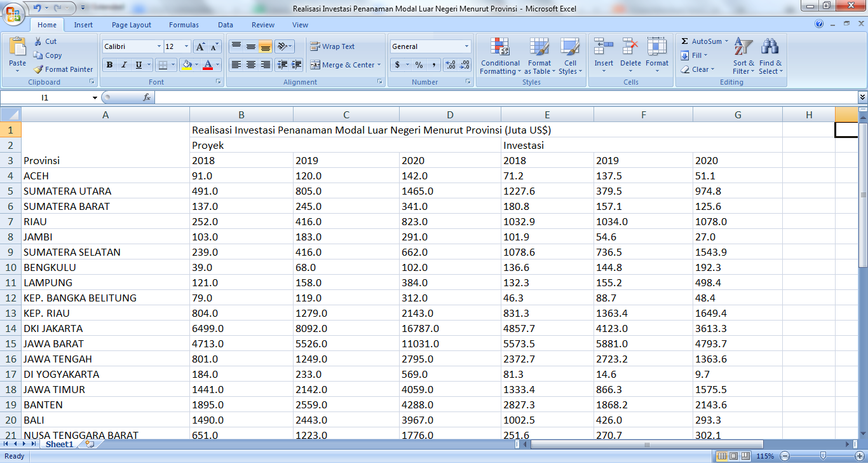Open the General number format dropdown
868x463 pixels.
click(x=466, y=46)
